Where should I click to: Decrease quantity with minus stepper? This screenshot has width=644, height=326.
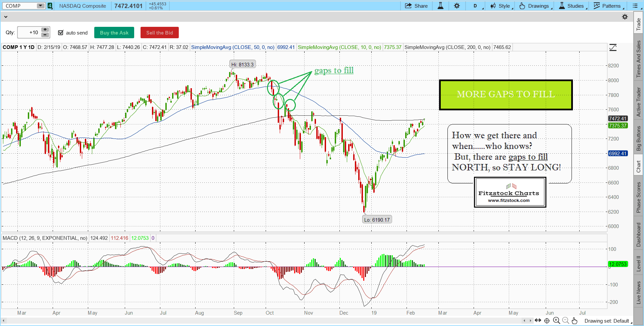[x=45, y=35]
